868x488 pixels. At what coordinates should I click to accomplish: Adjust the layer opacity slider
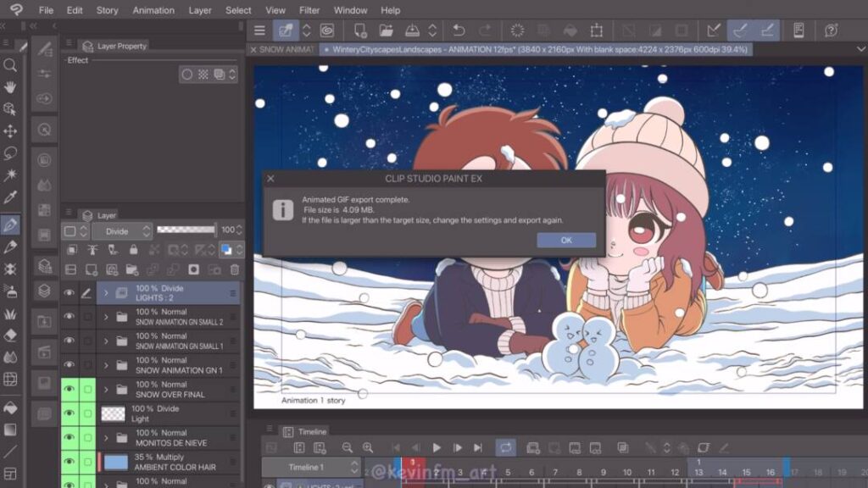click(186, 230)
